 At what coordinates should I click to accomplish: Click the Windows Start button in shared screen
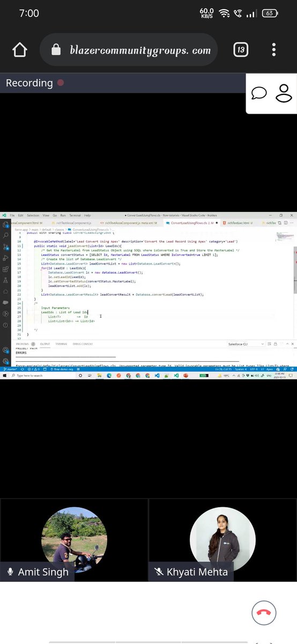point(4,376)
